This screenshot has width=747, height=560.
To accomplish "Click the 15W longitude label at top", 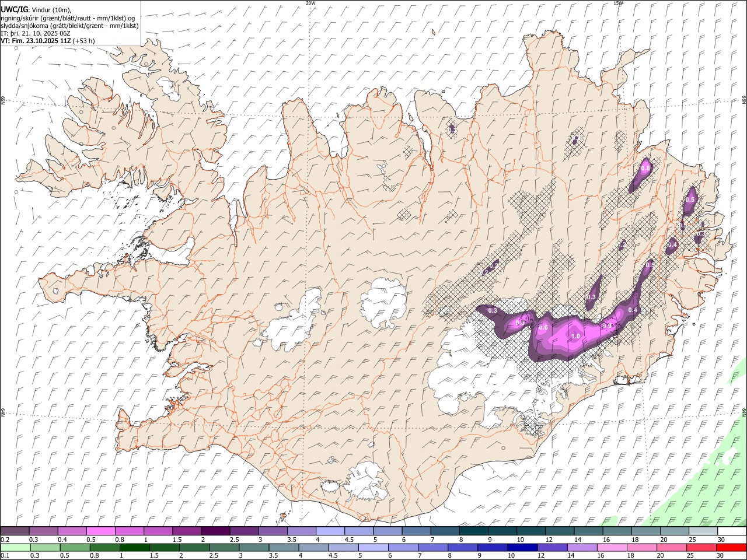I will tap(618, 3).
